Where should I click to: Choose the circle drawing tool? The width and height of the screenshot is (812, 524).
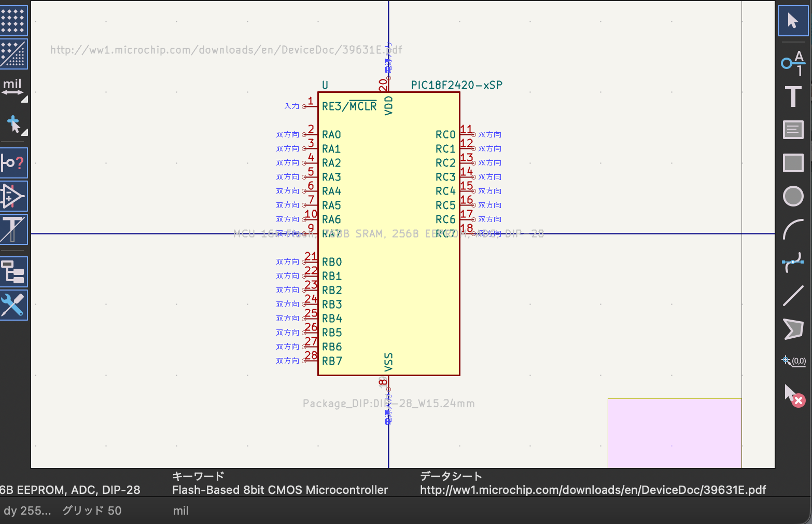pos(793,196)
